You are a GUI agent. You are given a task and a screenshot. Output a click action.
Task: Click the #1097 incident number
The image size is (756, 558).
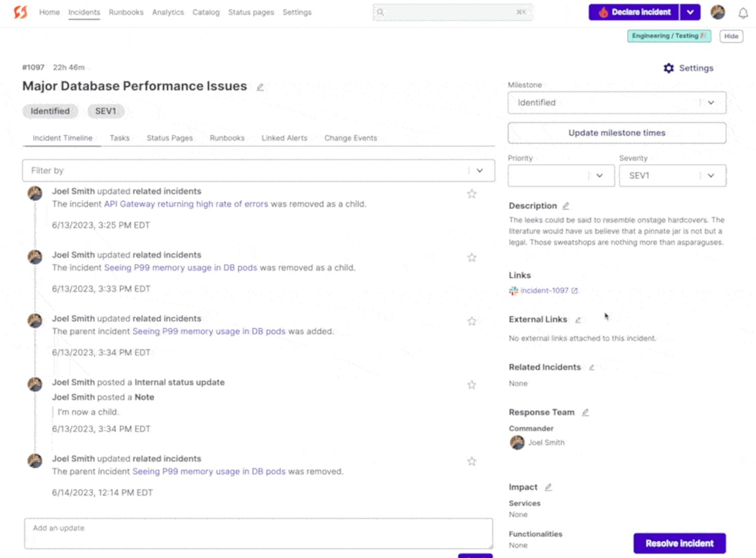pyautogui.click(x=33, y=67)
